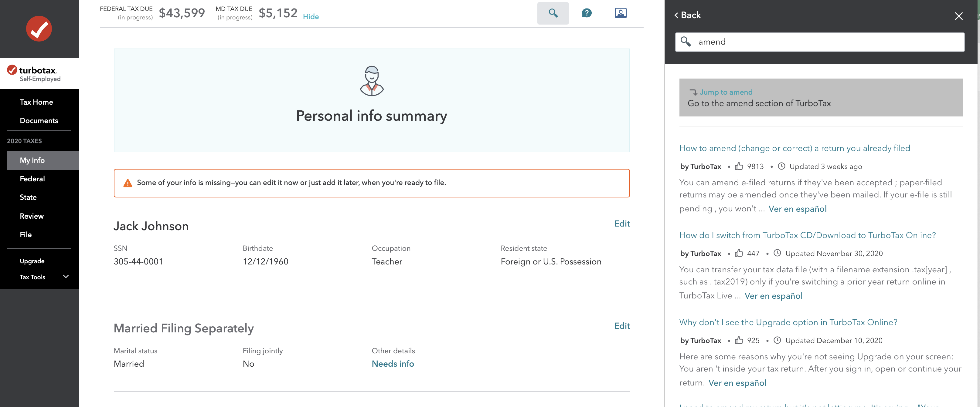Click the live expert contact icon
980x407 pixels.
pyautogui.click(x=621, y=13)
